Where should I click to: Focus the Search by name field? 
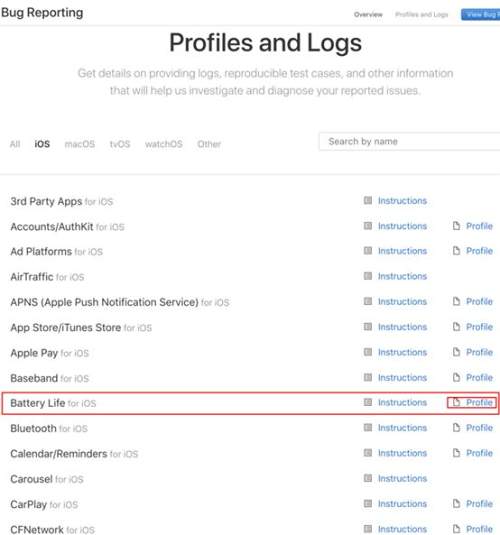pos(410,141)
